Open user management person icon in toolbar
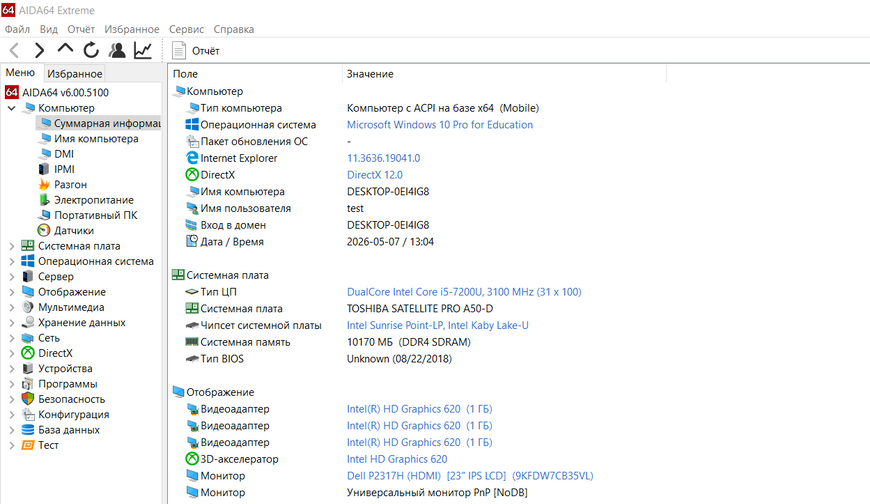Viewport: 870px width, 504px height. [x=117, y=51]
